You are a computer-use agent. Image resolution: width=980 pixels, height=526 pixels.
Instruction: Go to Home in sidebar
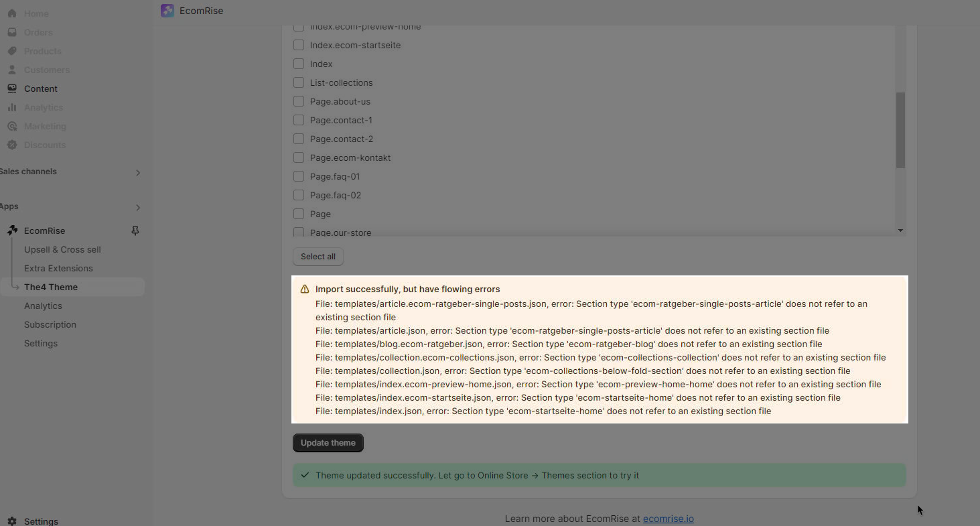coord(36,13)
